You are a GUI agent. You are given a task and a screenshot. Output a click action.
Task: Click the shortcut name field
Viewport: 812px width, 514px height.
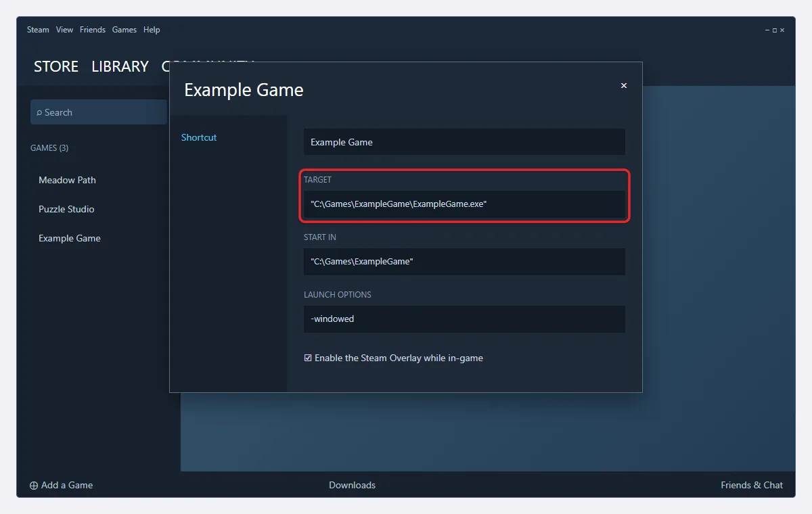(464, 142)
